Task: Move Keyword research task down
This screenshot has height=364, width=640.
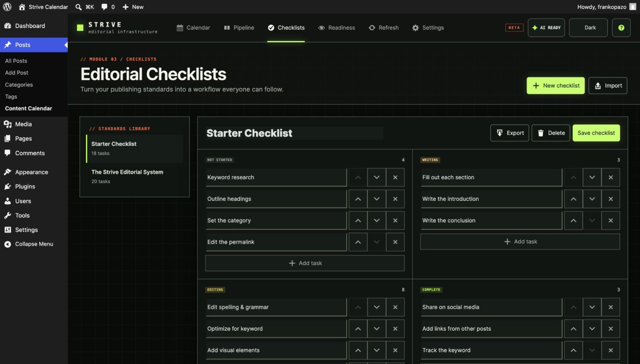Action: pyautogui.click(x=377, y=177)
